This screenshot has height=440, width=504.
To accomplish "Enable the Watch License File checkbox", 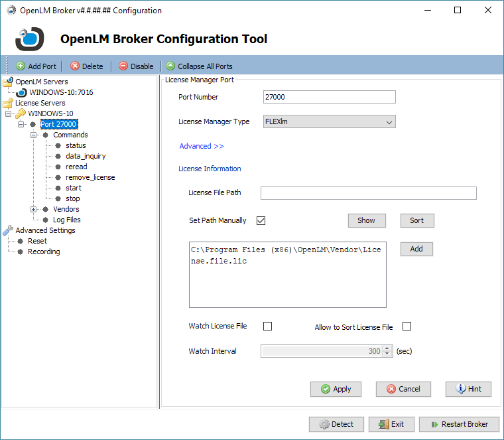I will [268, 327].
